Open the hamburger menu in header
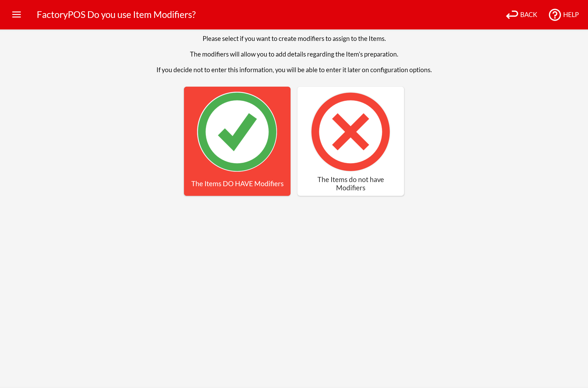Screen dimensions: 588x388 pyautogui.click(x=17, y=15)
